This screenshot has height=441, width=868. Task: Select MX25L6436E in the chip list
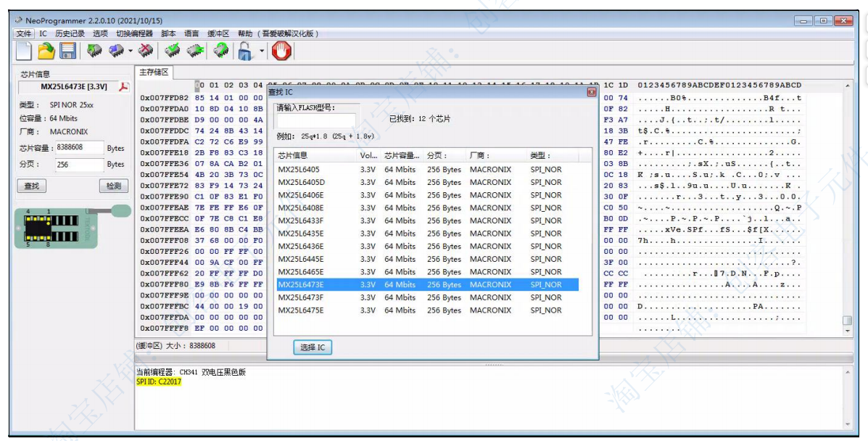(301, 247)
